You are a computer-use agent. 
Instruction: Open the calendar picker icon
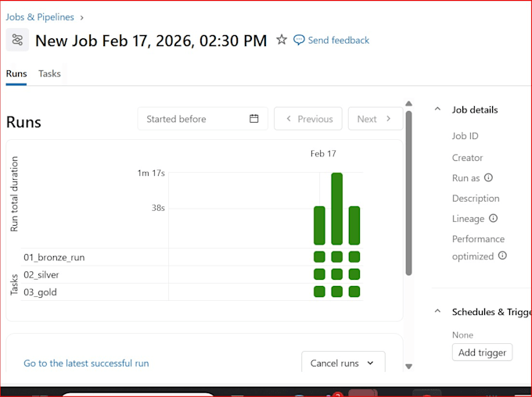point(253,119)
